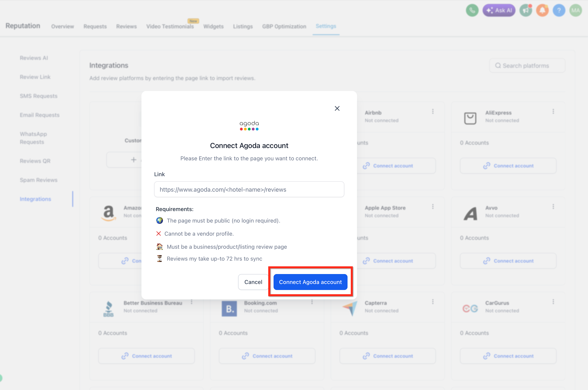Open the GBP Optimization tab
Screen dimensions: 588x390
point(284,26)
